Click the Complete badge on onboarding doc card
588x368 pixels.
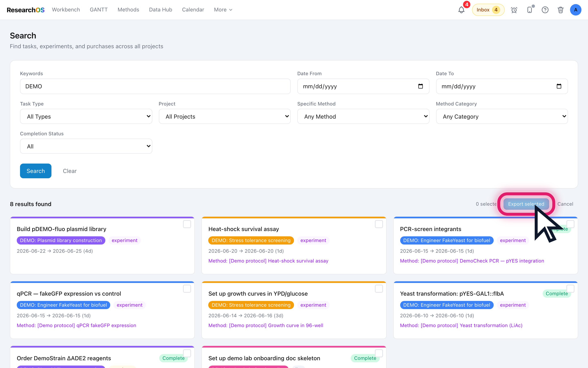[x=365, y=358]
